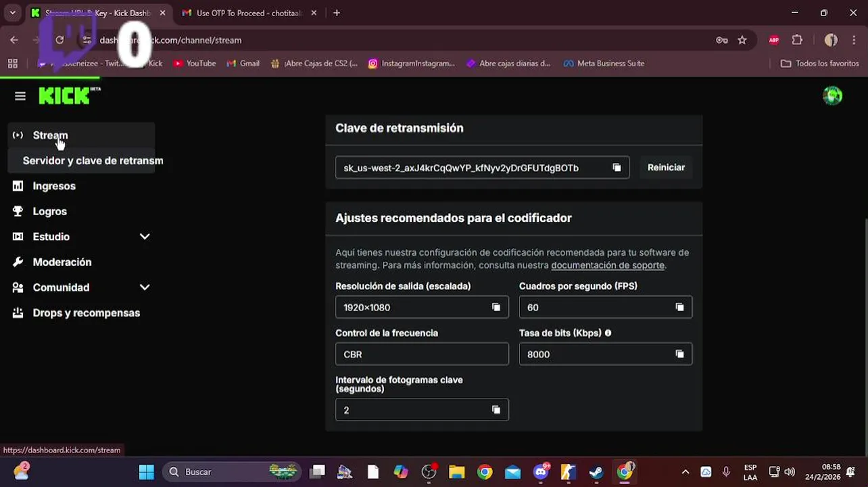Open the AdBlock Plus extension
The image size is (868, 487).
point(774,40)
